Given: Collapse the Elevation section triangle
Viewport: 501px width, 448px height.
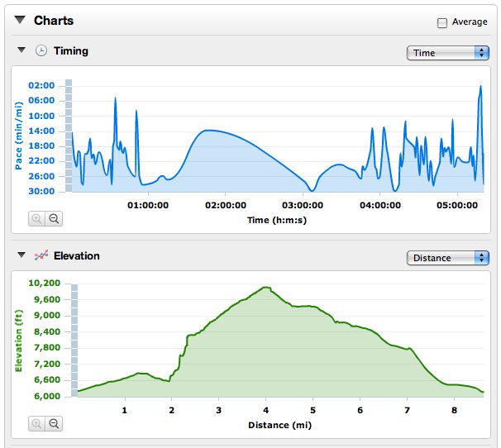Looking at the screenshot, I should (21, 255).
